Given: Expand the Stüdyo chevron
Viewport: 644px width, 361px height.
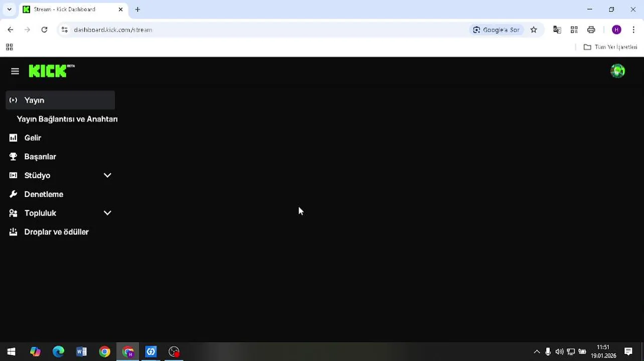Looking at the screenshot, I should point(107,175).
